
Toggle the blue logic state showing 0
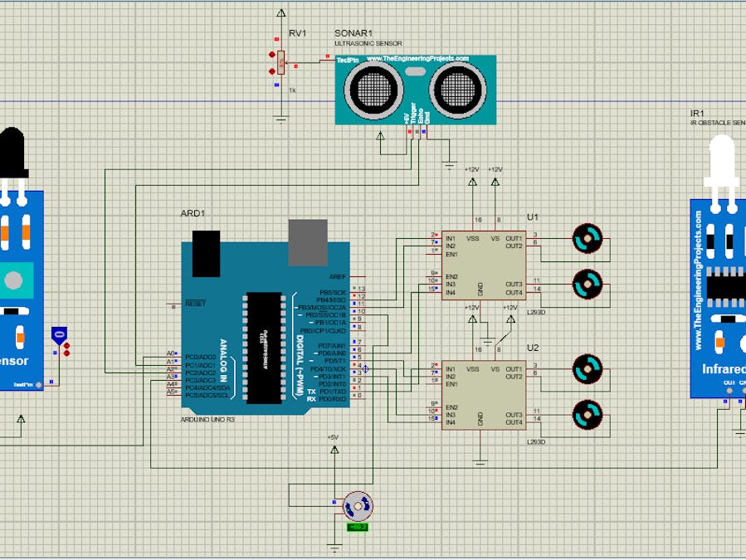60,335
